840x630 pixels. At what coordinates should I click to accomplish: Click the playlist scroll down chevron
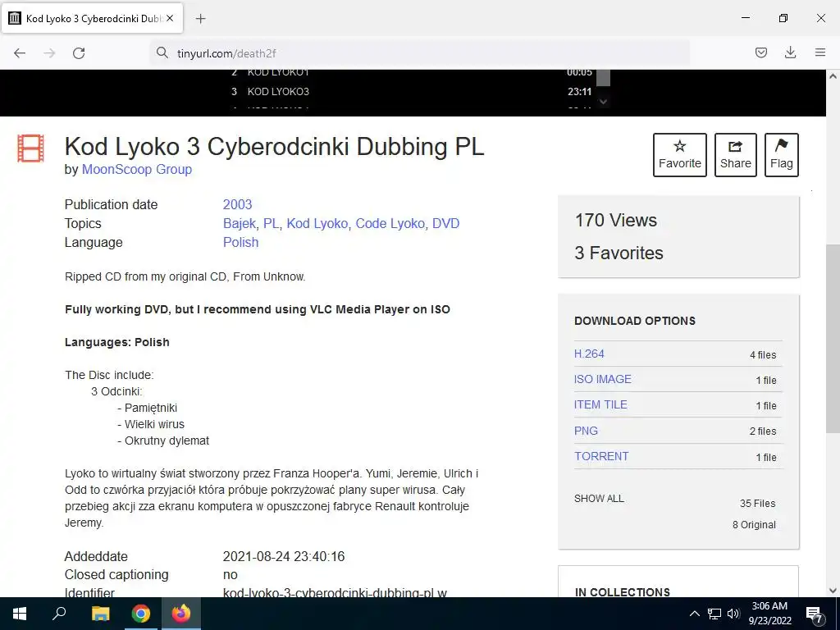[603, 101]
